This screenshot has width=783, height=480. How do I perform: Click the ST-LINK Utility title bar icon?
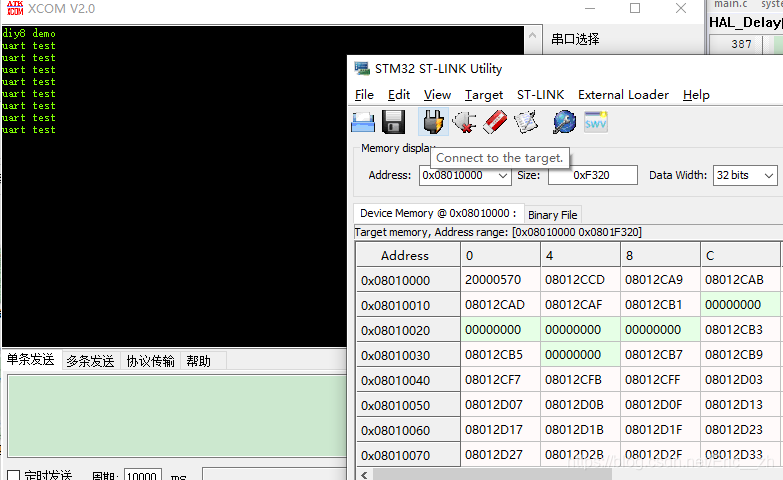click(x=362, y=68)
